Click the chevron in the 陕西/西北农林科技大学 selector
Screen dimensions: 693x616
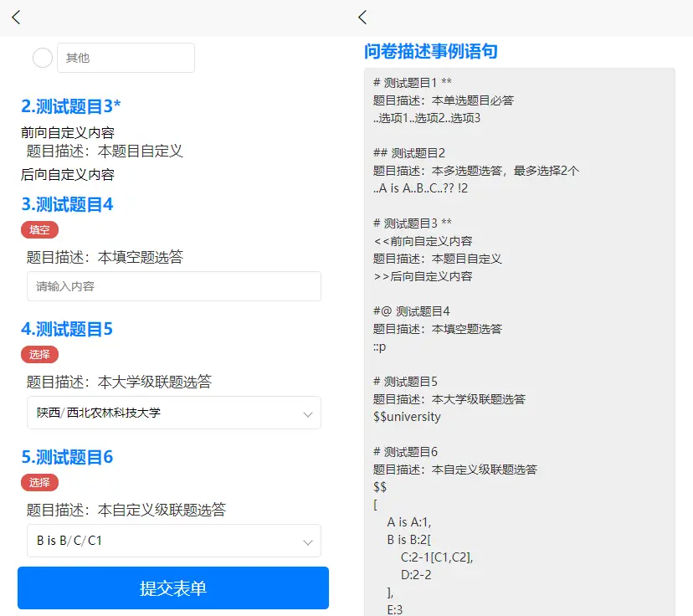[307, 413]
